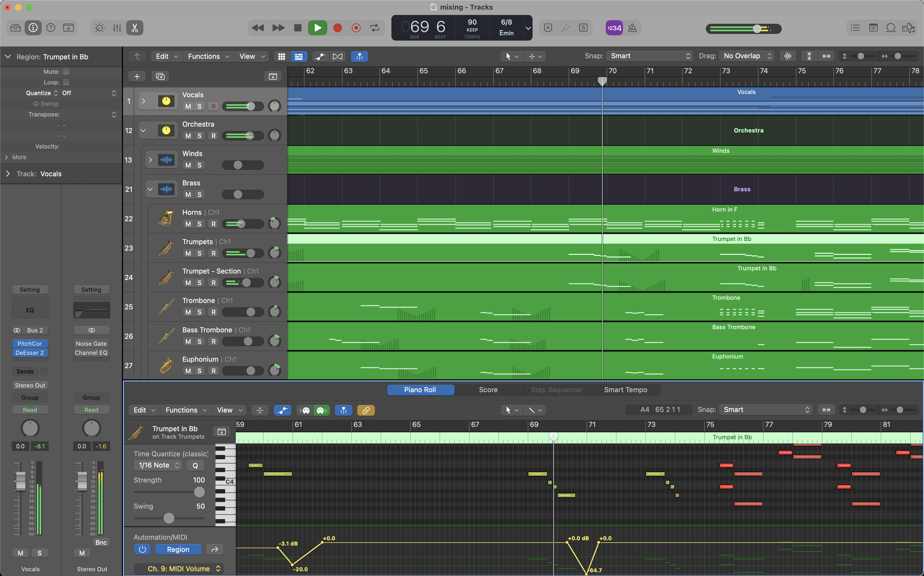Screen dimensions: 924x576
Task: Click the green Play button
Action: pyautogui.click(x=318, y=28)
